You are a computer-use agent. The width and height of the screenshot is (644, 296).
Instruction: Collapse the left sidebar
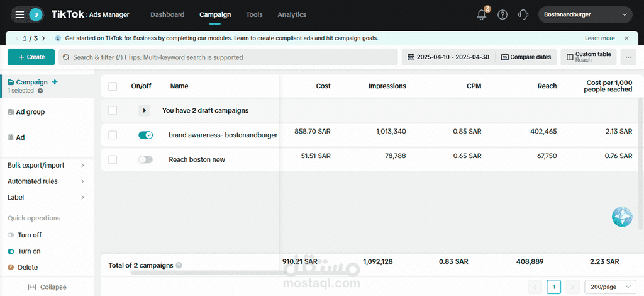[x=47, y=287]
